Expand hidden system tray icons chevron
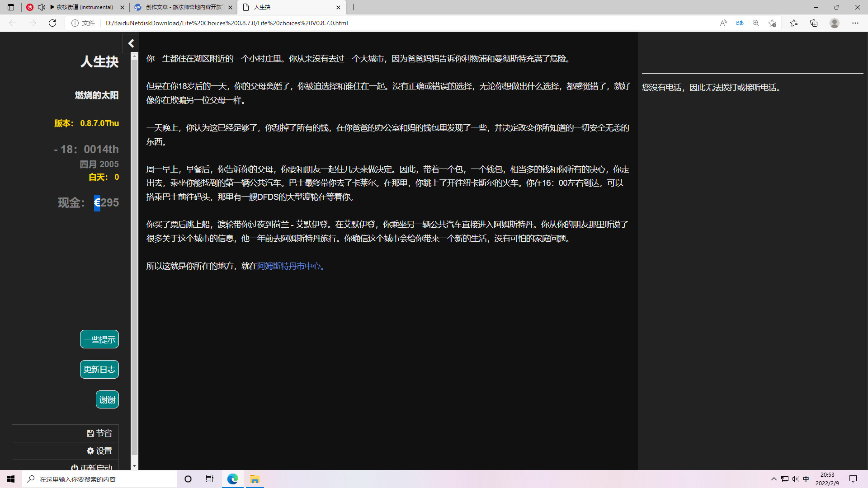The height and width of the screenshot is (488, 868). pyautogui.click(x=774, y=479)
